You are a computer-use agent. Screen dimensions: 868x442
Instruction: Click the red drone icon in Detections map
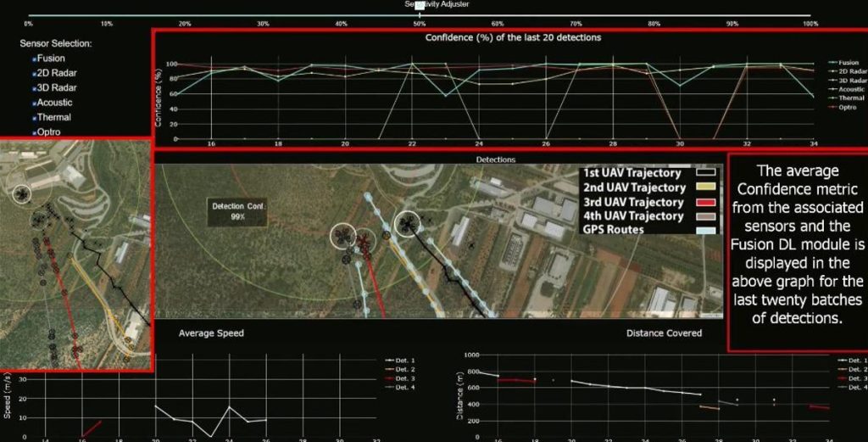coord(364,241)
